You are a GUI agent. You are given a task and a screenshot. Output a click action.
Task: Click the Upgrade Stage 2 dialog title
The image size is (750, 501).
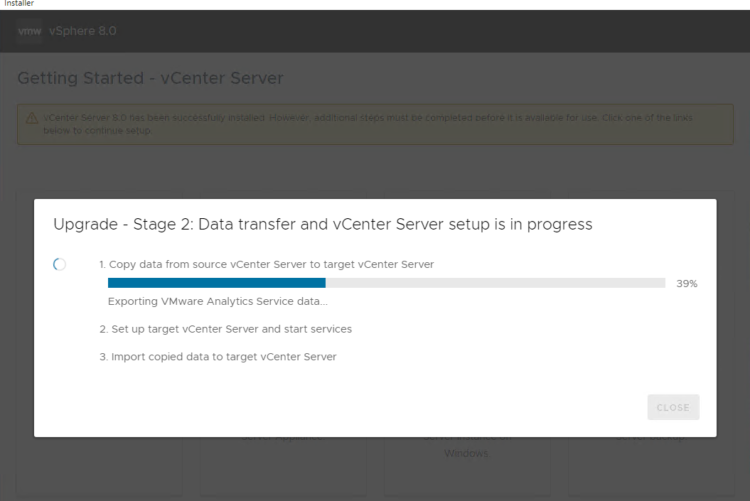click(322, 225)
